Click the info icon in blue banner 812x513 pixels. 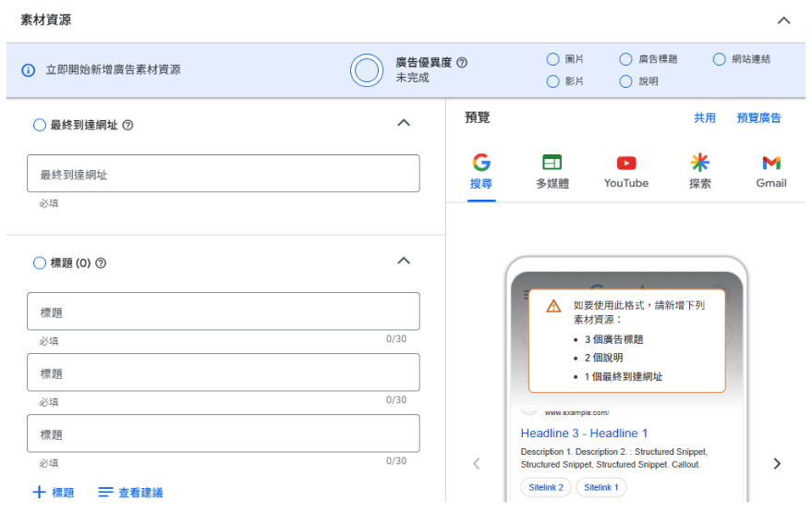(28, 70)
